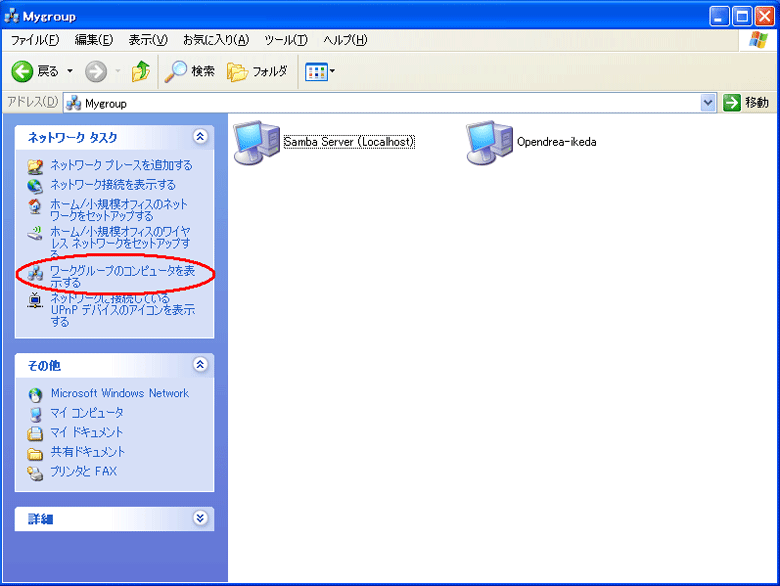Click ワークグループのコンピュータを表示する link

coord(122,277)
